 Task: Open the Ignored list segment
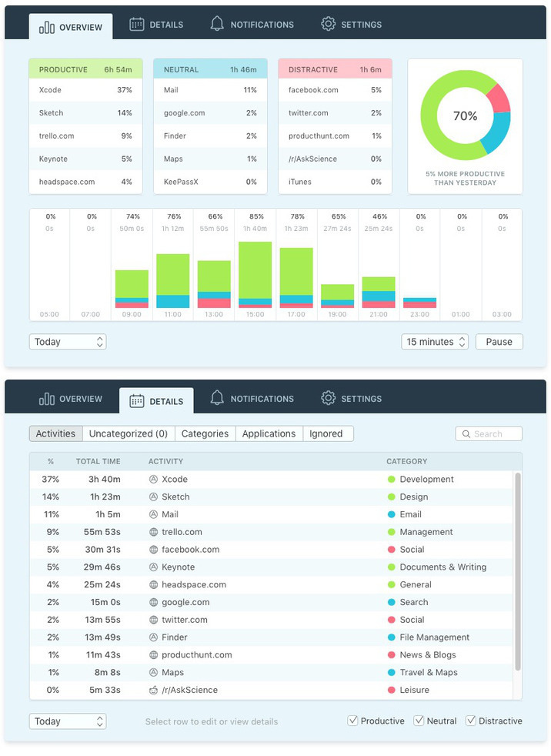(326, 433)
